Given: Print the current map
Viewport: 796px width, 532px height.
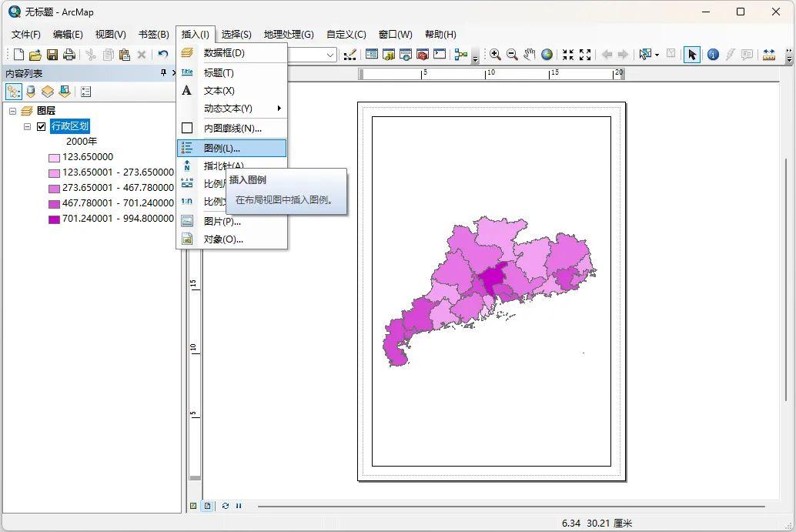Looking at the screenshot, I should [x=69, y=55].
